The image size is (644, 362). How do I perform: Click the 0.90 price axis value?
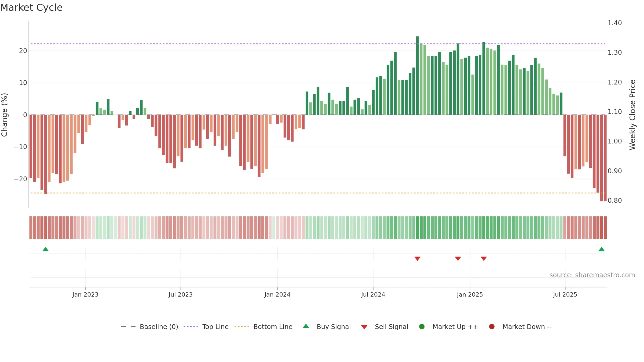tap(615, 171)
